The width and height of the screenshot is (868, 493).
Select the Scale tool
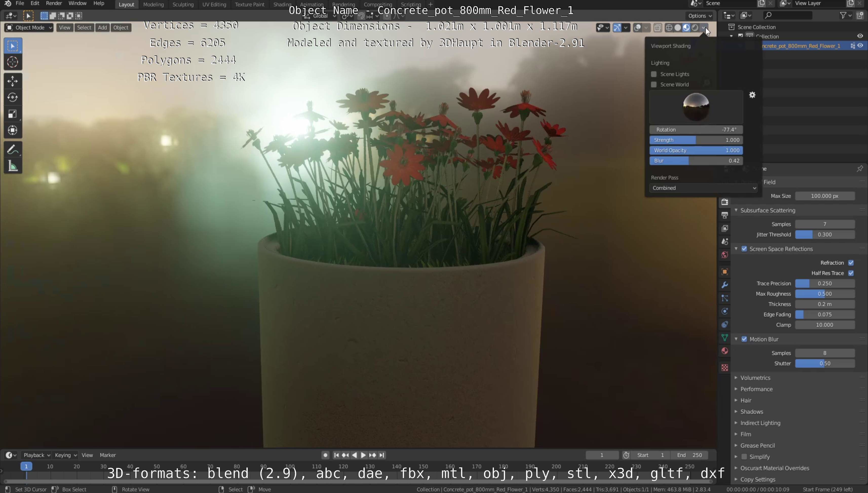click(x=13, y=114)
